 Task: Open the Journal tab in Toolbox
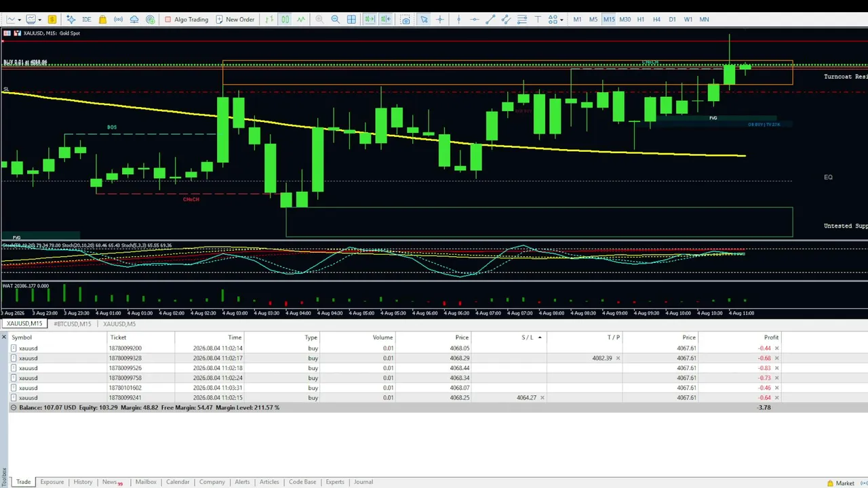click(363, 482)
